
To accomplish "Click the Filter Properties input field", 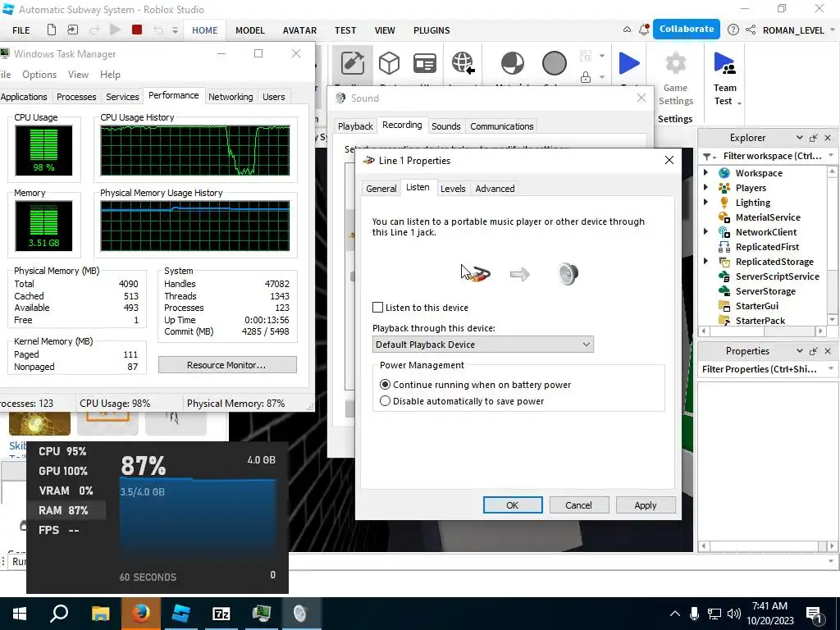I will [760, 369].
